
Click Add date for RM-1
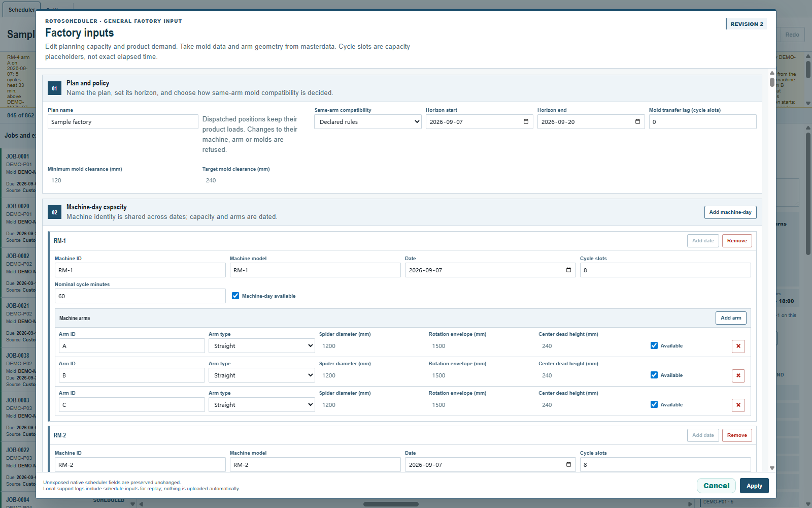(x=703, y=241)
